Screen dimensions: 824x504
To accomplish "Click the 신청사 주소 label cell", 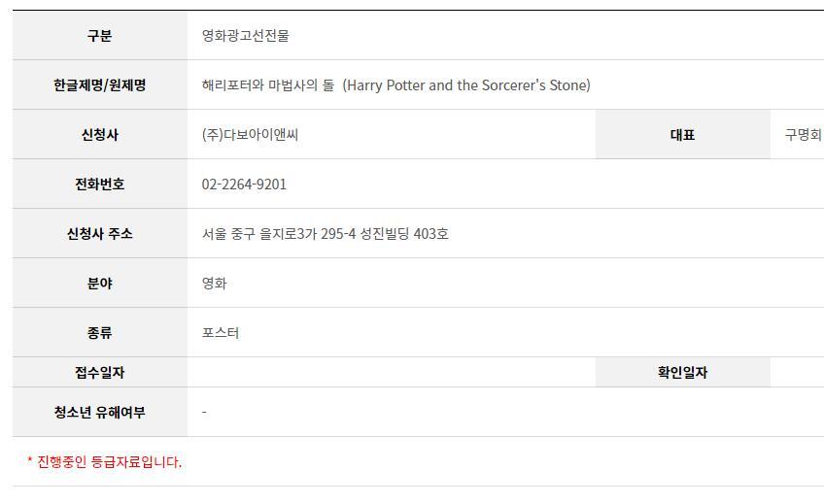I will click(x=99, y=234).
